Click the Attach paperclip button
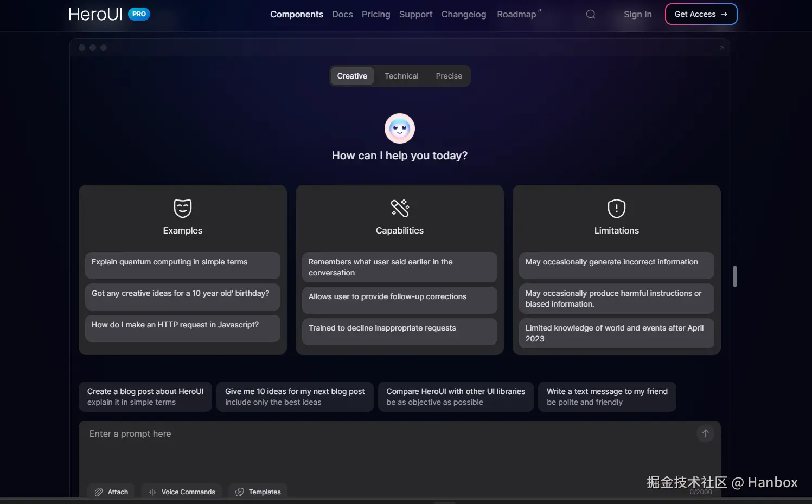812x504 pixels. 111,492
